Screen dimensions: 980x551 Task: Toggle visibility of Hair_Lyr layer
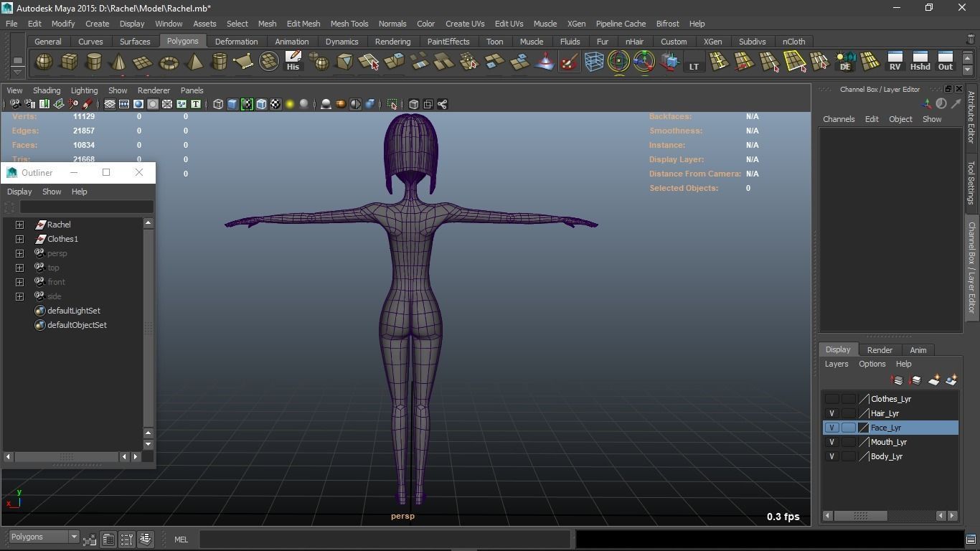pyautogui.click(x=831, y=413)
